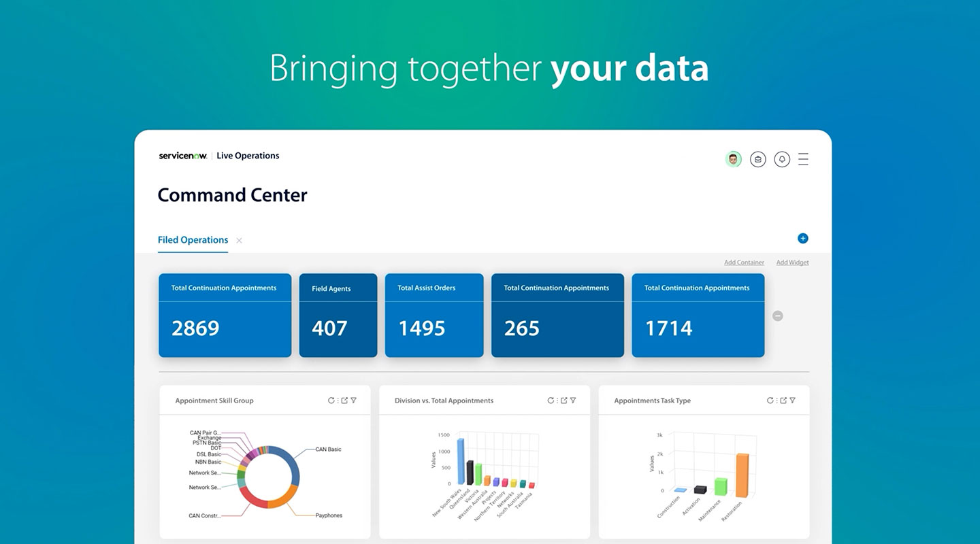Image resolution: width=980 pixels, height=544 pixels.
Task: Refresh the Appointment Skill Group widget
Action: 331,401
